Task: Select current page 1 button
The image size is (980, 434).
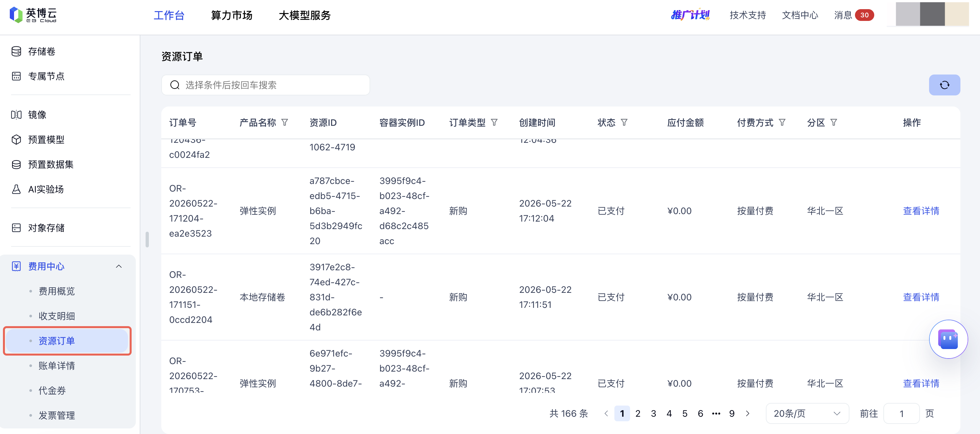Action: (622, 413)
